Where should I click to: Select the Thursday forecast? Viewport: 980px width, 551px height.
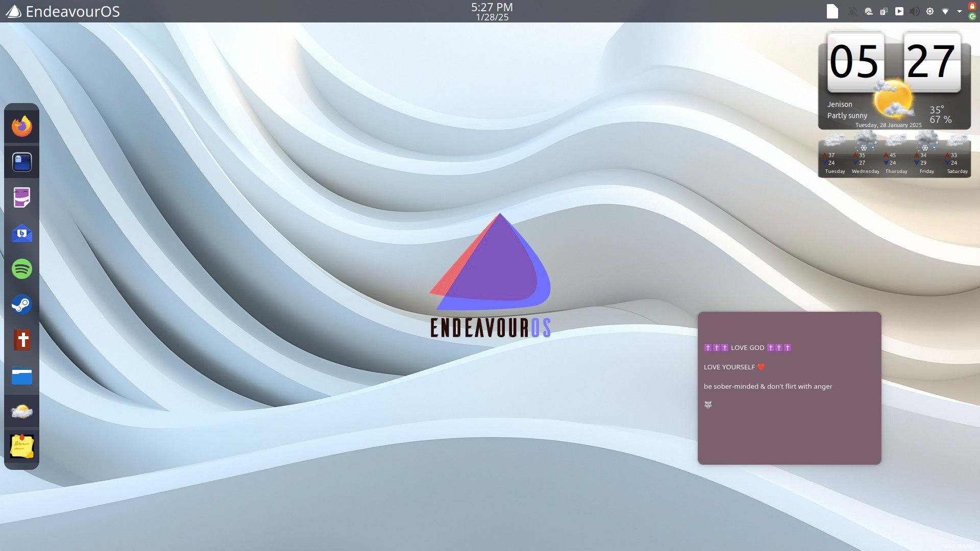pyautogui.click(x=896, y=155)
